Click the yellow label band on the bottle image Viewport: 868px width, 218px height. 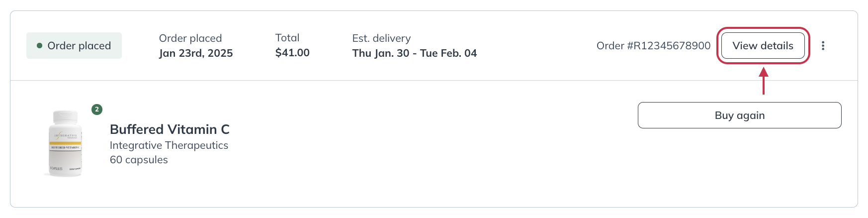65,143
